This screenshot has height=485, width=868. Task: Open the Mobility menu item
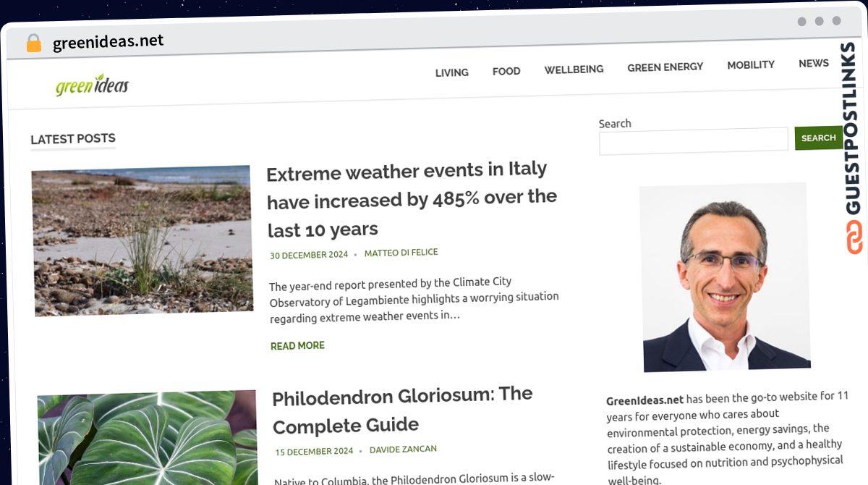pyautogui.click(x=751, y=65)
